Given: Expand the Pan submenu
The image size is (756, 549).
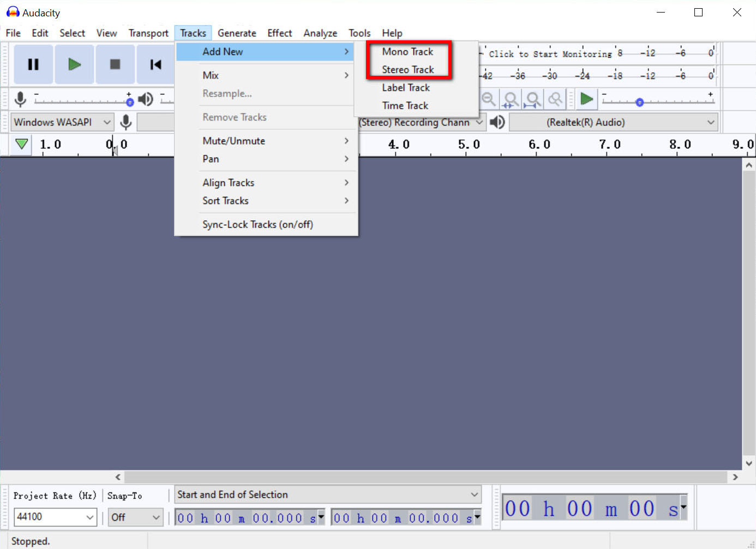Looking at the screenshot, I should 266,159.
